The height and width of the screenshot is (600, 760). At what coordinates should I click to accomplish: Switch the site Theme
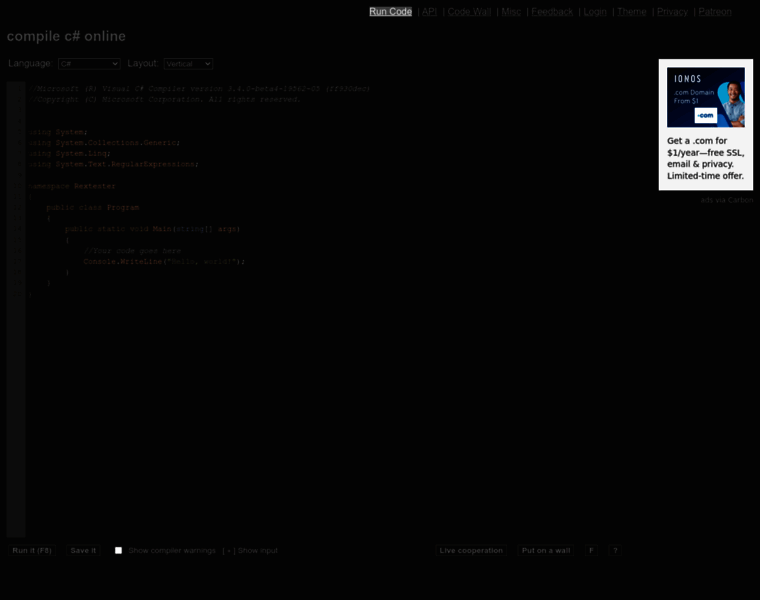(632, 12)
